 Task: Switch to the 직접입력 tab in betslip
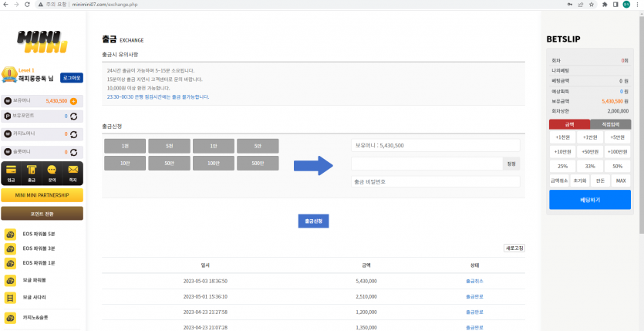coord(610,123)
